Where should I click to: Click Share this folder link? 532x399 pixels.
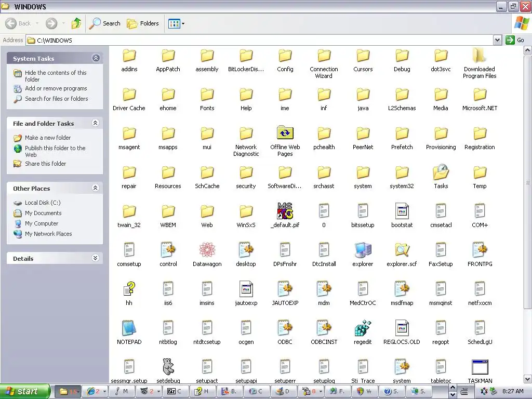coord(46,164)
